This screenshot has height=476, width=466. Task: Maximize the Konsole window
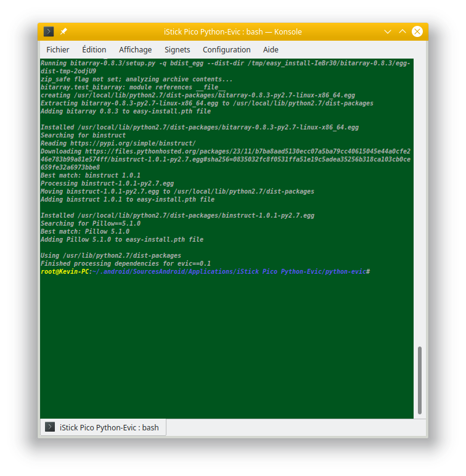click(403, 31)
